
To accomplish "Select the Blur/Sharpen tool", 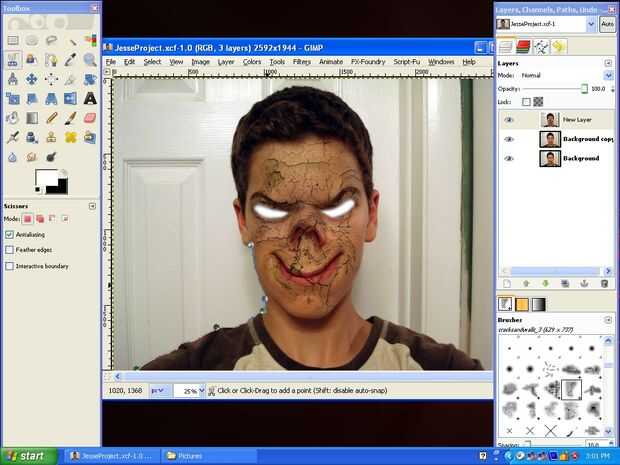I will click(x=13, y=157).
